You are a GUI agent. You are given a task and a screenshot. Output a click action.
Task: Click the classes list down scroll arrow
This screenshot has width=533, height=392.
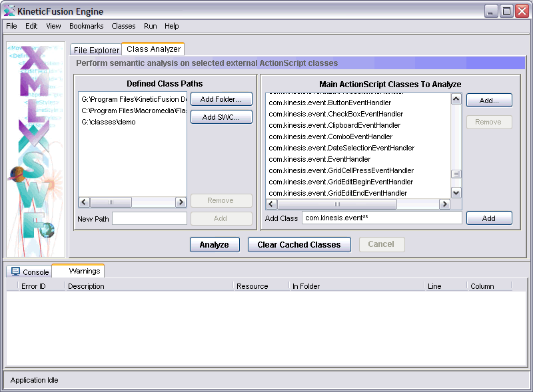click(456, 192)
